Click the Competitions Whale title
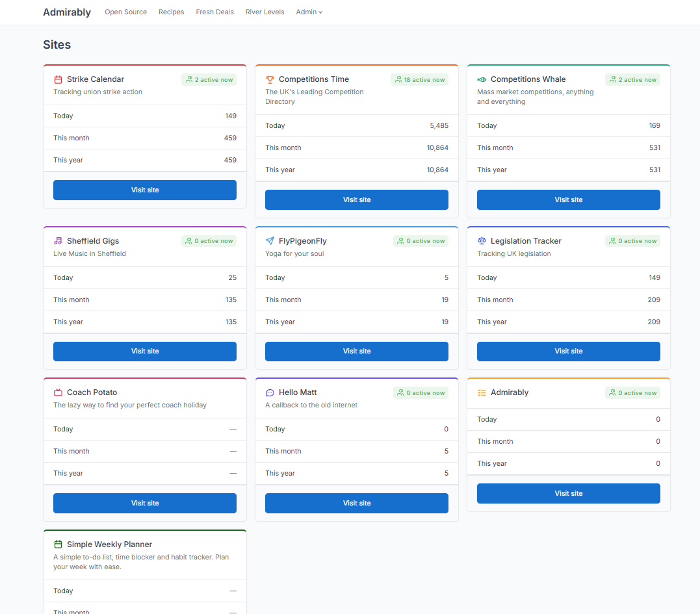700x614 pixels. coord(528,79)
